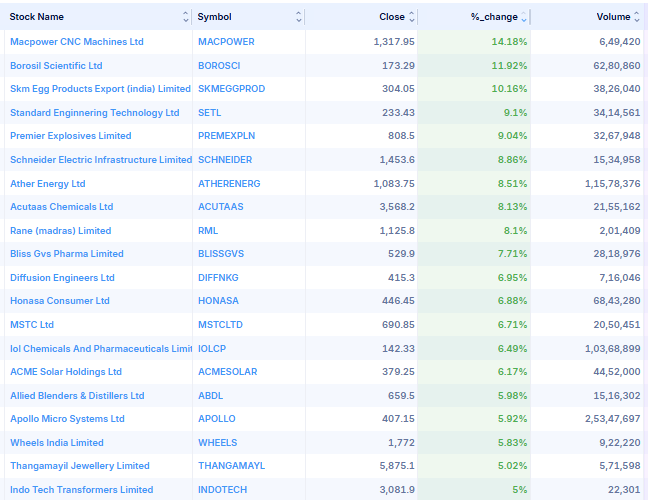This screenshot has height=500, width=648.
Task: Open Honasa Consumer Ltd link
Action: coord(60,301)
